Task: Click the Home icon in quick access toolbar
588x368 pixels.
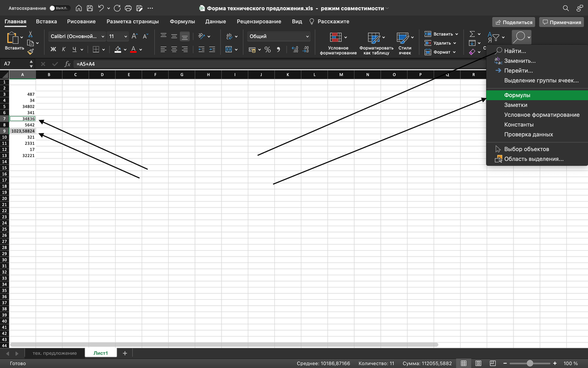Action: point(78,8)
